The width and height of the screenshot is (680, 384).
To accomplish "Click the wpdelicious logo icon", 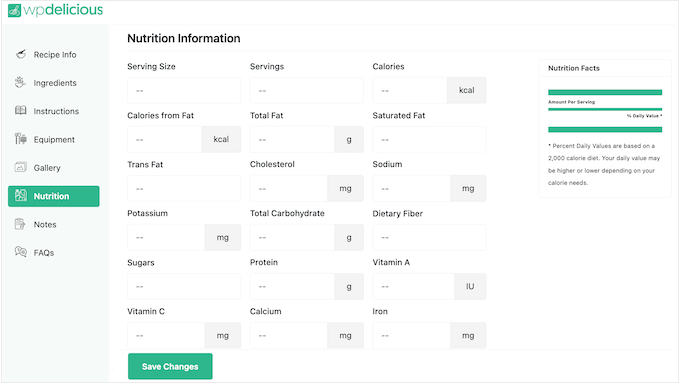I will 14,10.
